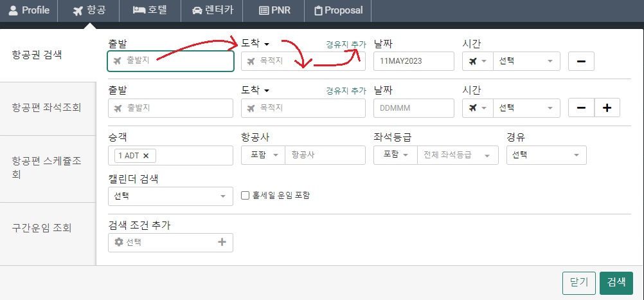Open the 항공사 포함 dropdown
The width and height of the screenshot is (644, 300).
pyautogui.click(x=264, y=155)
